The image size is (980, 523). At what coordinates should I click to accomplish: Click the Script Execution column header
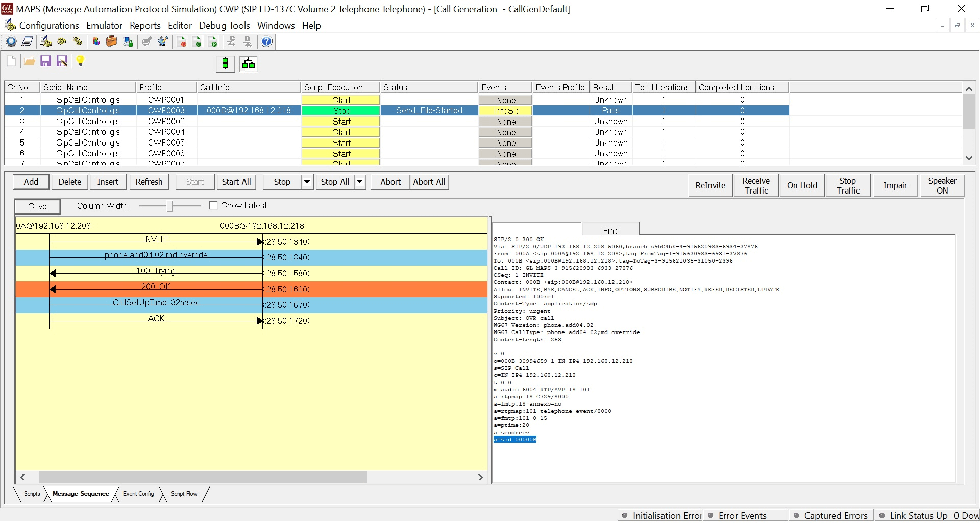click(340, 87)
